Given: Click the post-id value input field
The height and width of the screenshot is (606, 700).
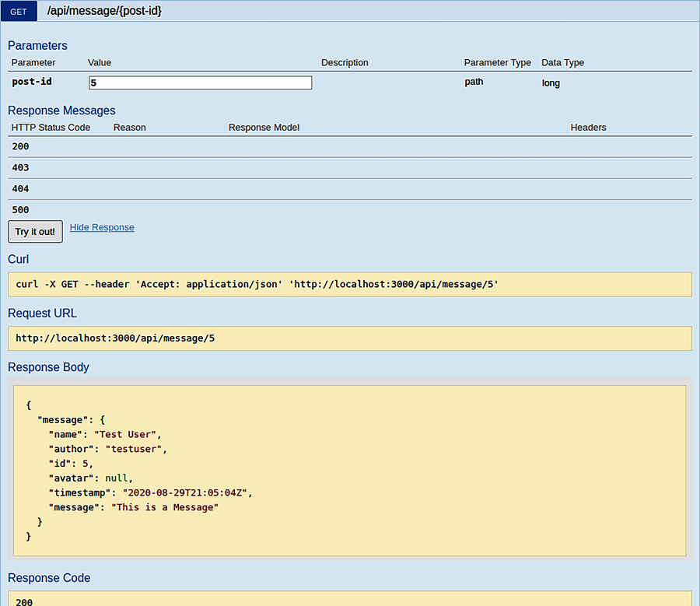Looking at the screenshot, I should pyautogui.click(x=201, y=82).
